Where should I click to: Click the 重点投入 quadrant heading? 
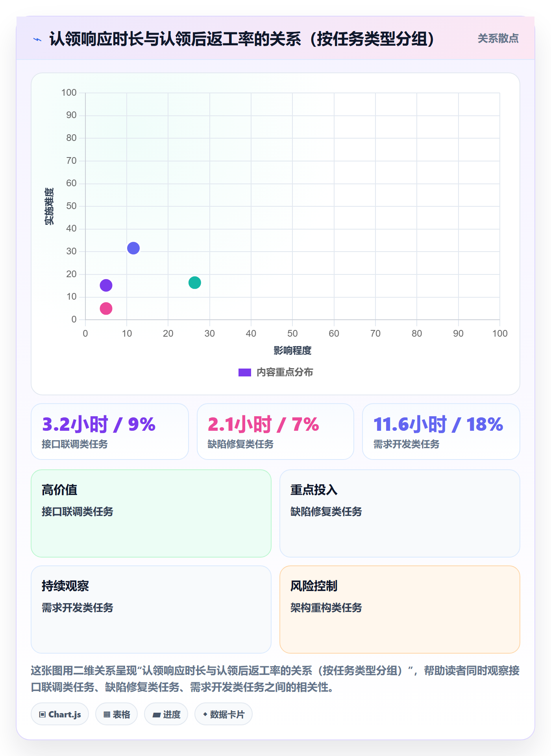point(314,490)
